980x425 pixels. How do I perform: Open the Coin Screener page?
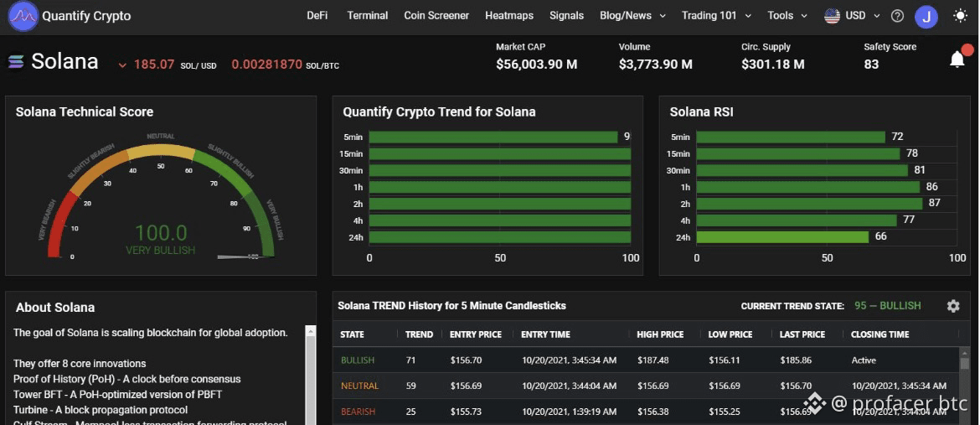436,16
